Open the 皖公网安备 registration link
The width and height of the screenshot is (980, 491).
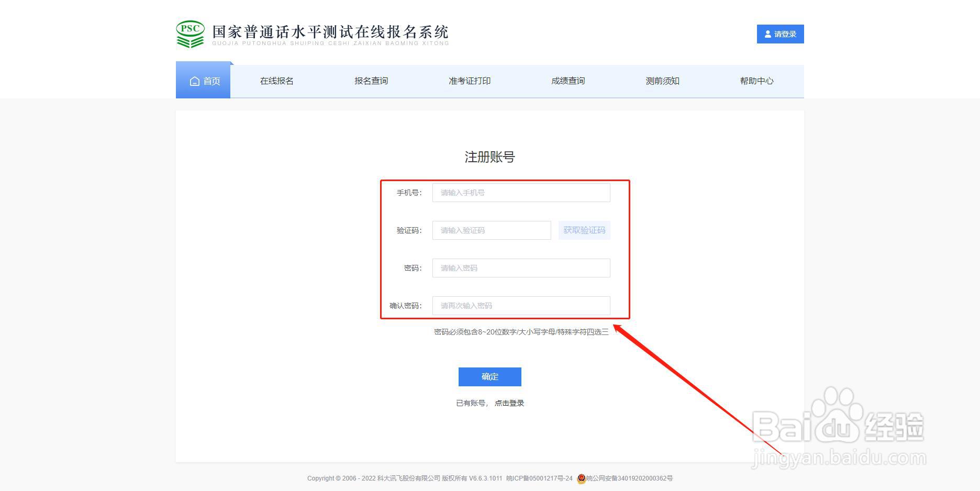point(630,478)
